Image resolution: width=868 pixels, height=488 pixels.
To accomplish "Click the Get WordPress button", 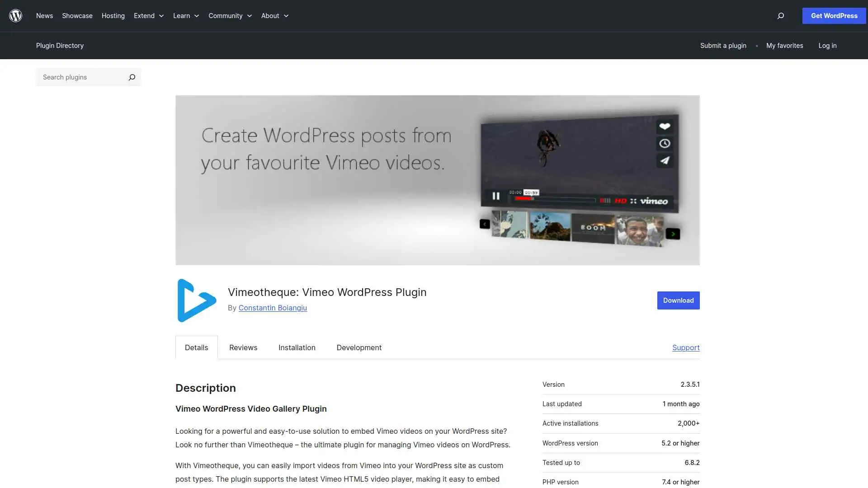I will [x=834, y=15].
